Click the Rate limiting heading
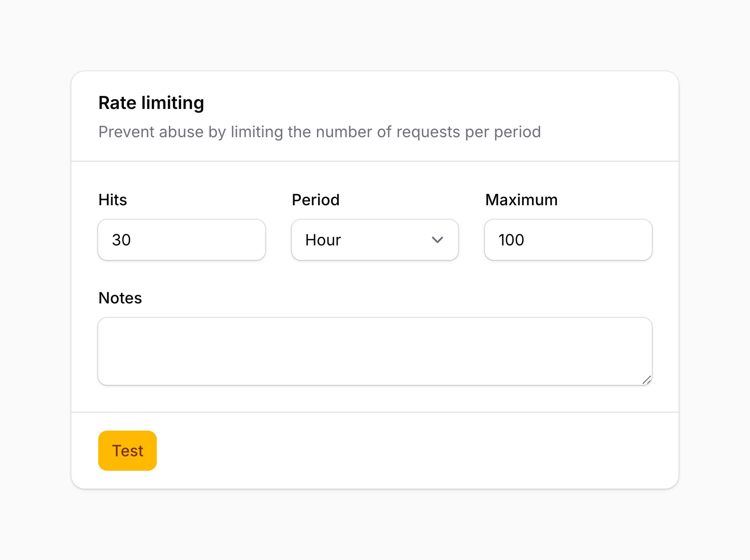 tap(151, 103)
